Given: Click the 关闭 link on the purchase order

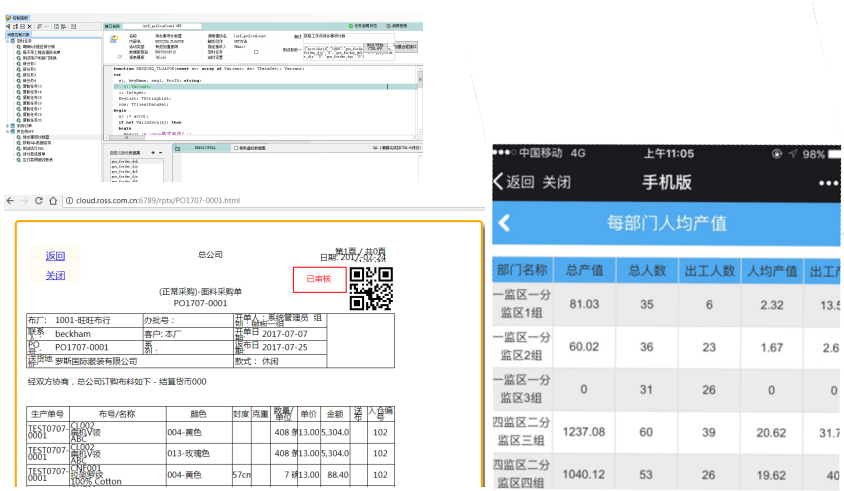Looking at the screenshot, I should 55,275.
